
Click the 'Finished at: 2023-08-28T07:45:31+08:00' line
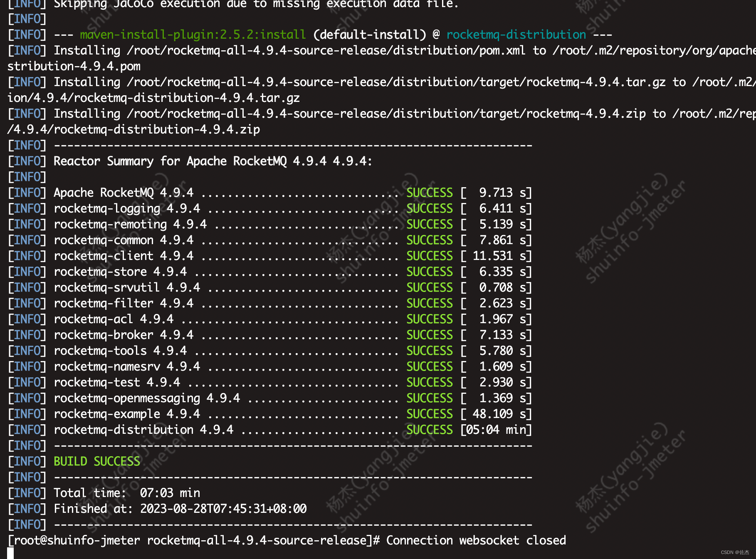157,509
